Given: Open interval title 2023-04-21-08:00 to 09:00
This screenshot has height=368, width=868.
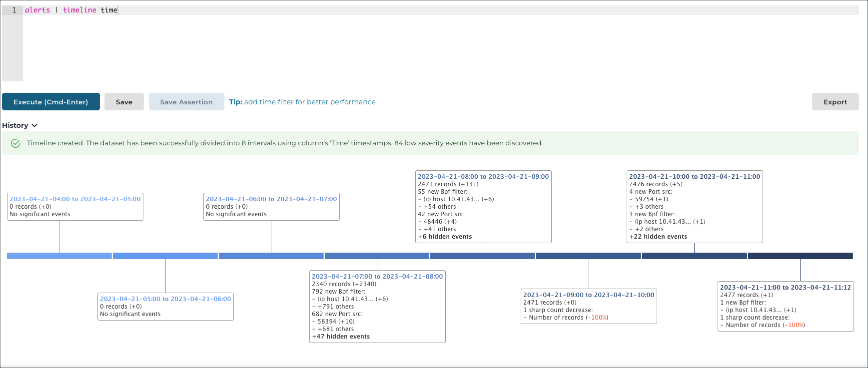Looking at the screenshot, I should [483, 176].
